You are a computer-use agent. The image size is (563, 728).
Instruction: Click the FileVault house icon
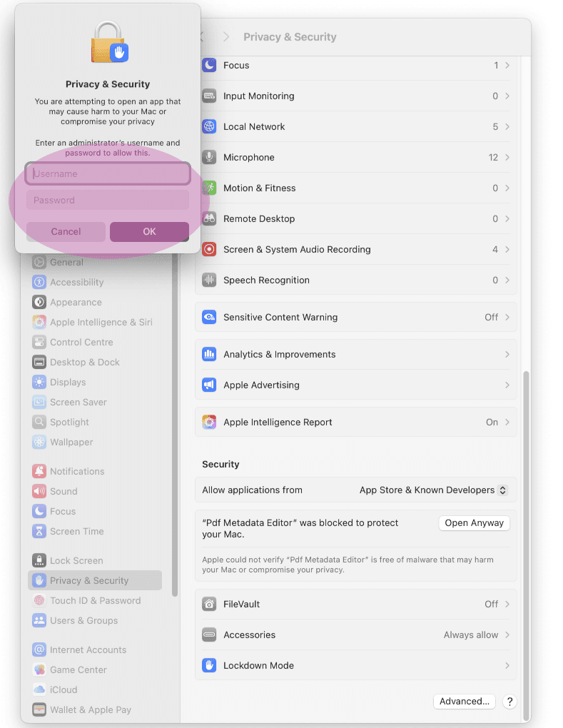[209, 605]
